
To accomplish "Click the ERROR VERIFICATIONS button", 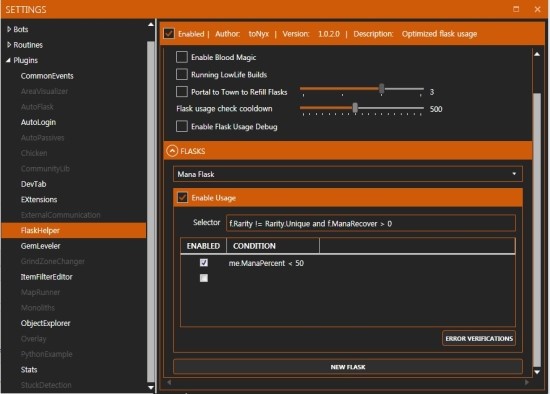I will point(479,338).
